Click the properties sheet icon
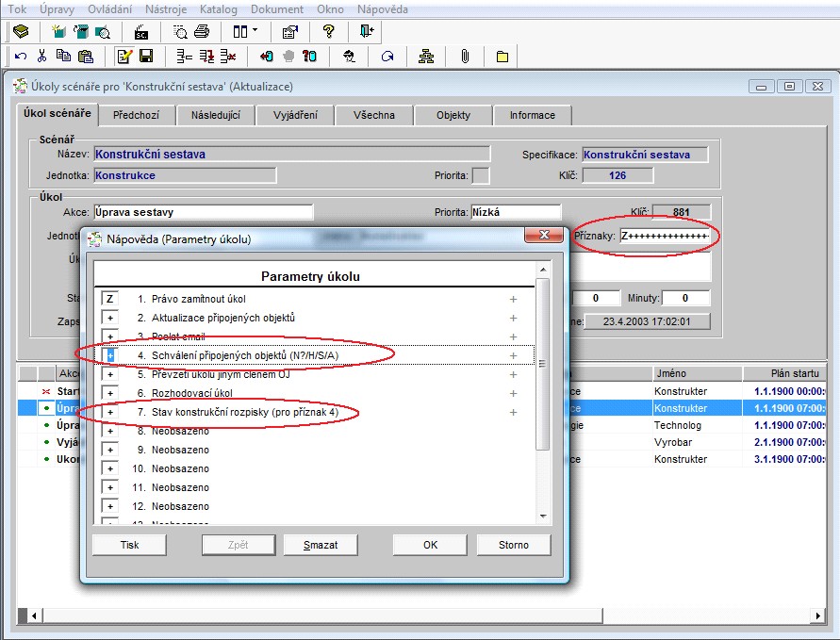 (x=289, y=32)
